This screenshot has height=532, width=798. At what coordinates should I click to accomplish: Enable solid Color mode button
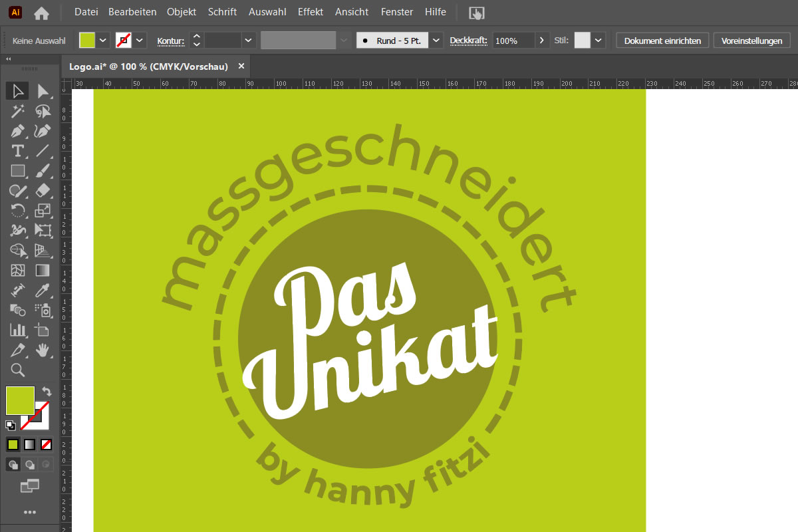tap(13, 444)
